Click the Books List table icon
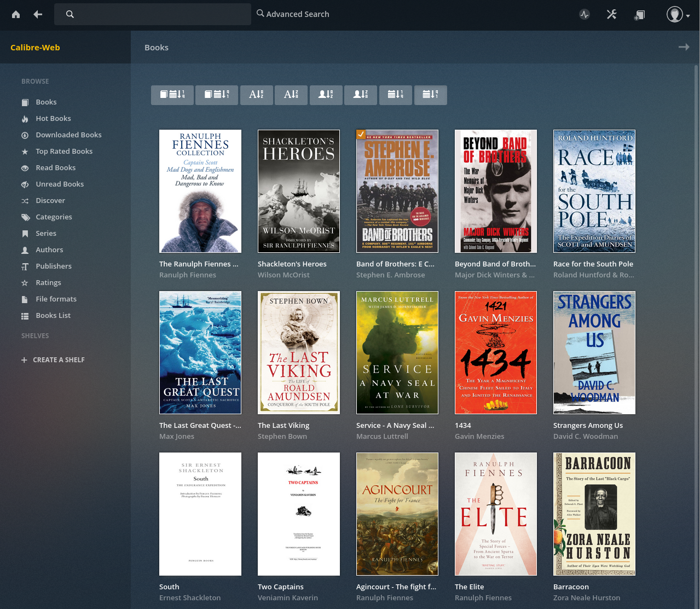The width and height of the screenshot is (700, 609). click(x=25, y=316)
